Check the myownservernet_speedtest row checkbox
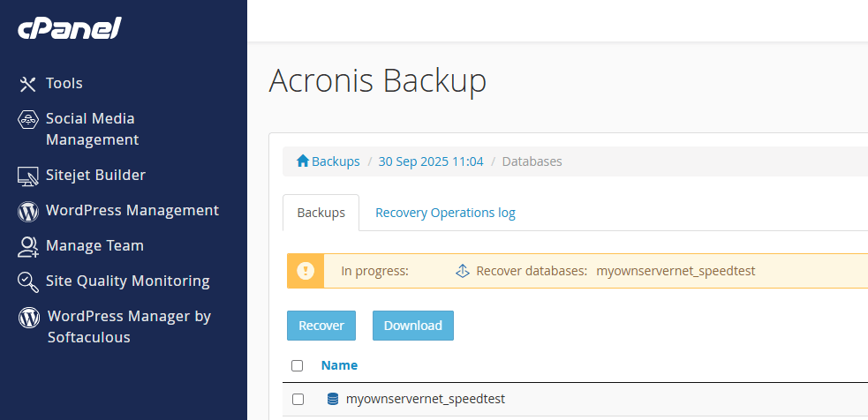 298,399
